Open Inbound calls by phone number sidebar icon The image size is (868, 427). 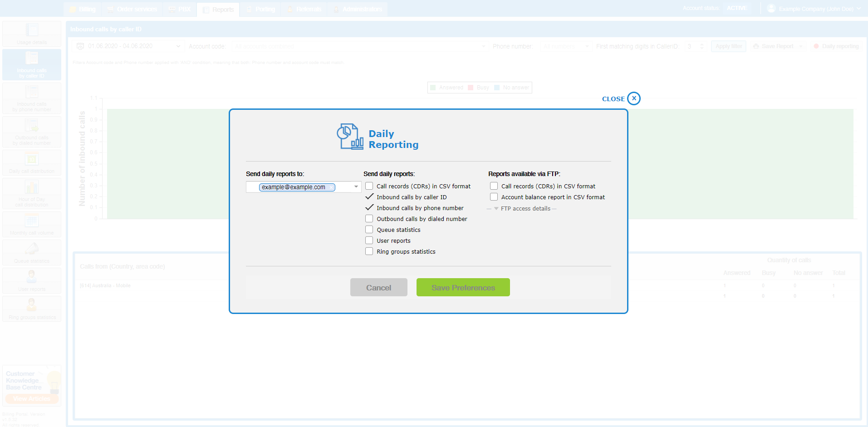point(32,98)
